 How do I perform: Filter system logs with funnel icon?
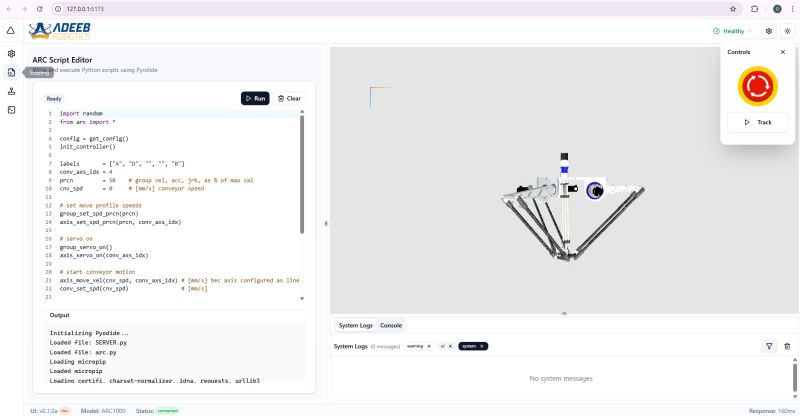point(769,346)
